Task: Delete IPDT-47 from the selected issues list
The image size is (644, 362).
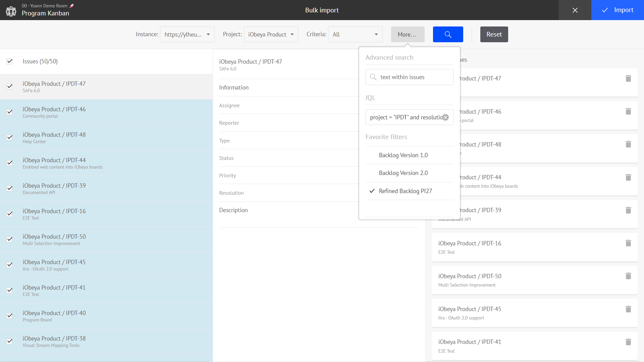Action: [628, 78]
